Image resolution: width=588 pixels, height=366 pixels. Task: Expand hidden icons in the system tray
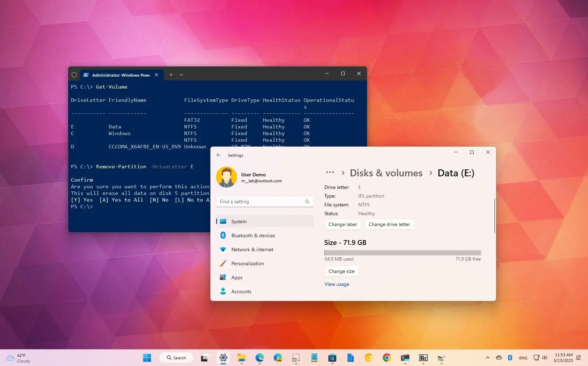point(488,358)
